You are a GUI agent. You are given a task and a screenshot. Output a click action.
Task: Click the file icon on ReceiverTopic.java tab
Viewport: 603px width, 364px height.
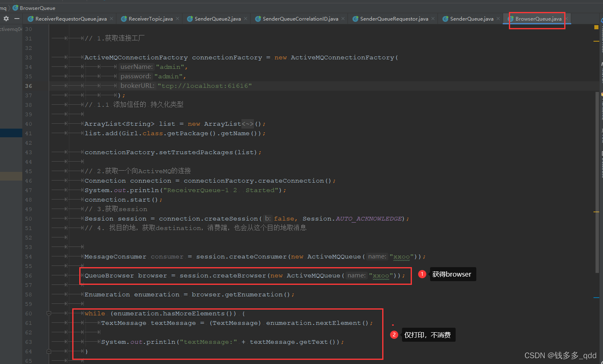[x=124, y=19]
